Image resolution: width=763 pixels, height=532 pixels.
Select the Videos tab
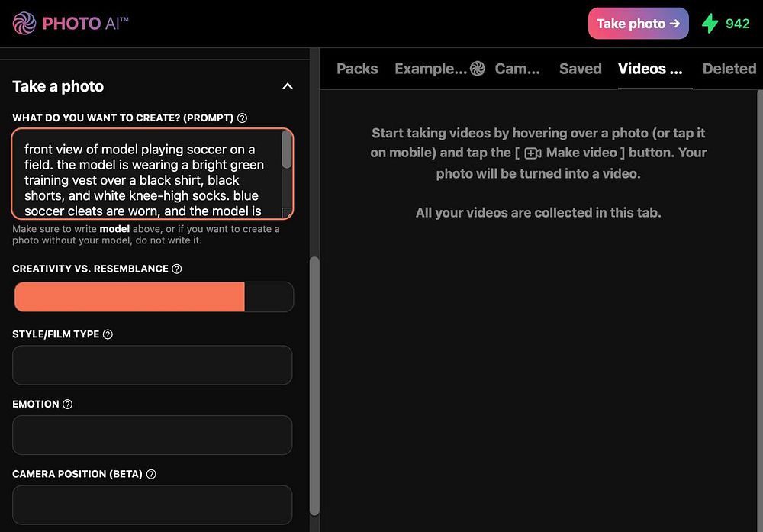(650, 69)
